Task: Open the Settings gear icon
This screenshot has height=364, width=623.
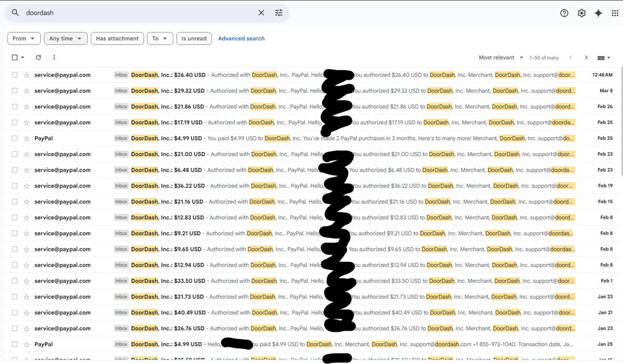Action: (x=581, y=13)
